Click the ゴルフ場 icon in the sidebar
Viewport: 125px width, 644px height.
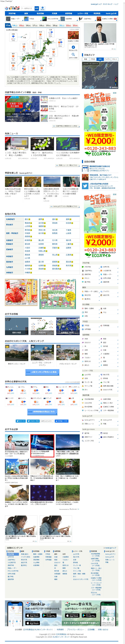point(101,382)
